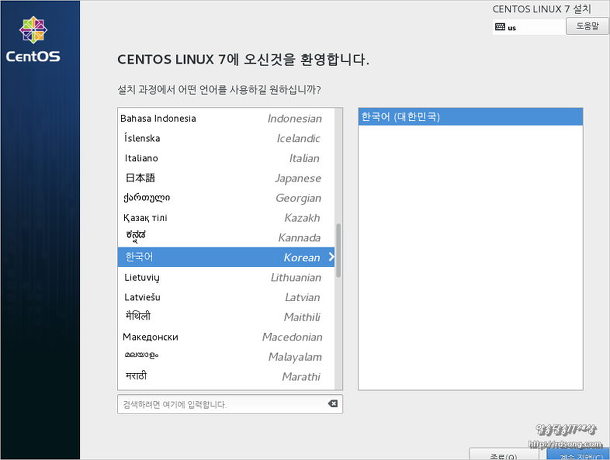The width and height of the screenshot is (610, 460).
Task: Pick Italiano from the language list
Action: (x=220, y=158)
